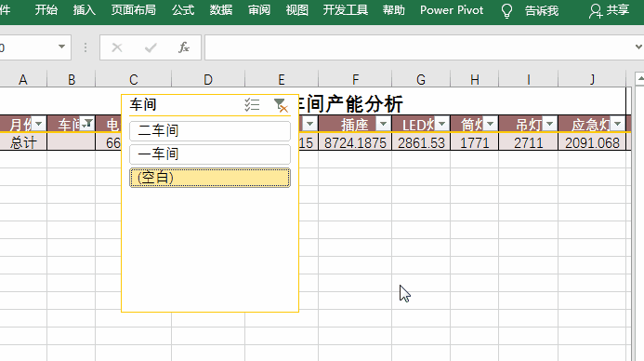Screen dimensions: 644x361
Task: Click the 车间 slicer title
Action: 143,104
